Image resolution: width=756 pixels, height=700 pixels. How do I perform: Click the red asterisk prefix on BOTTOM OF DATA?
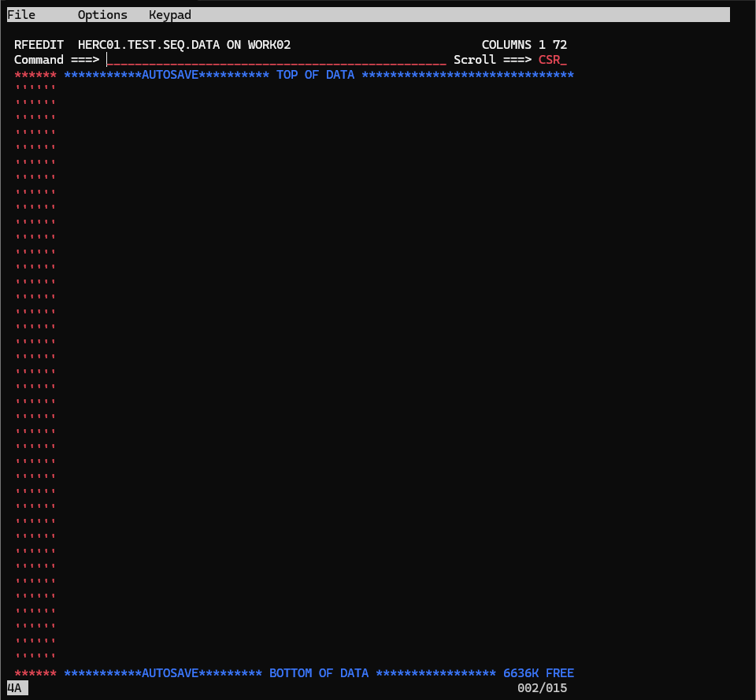35,673
